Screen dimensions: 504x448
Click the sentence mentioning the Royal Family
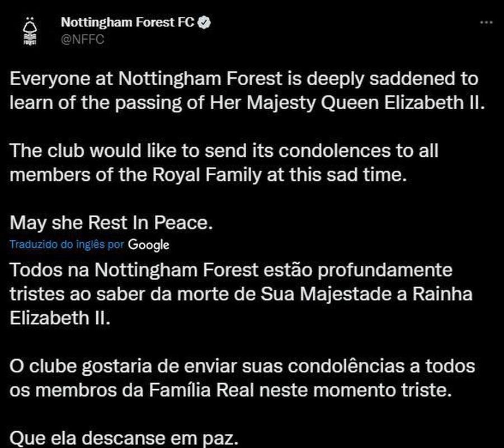224,162
